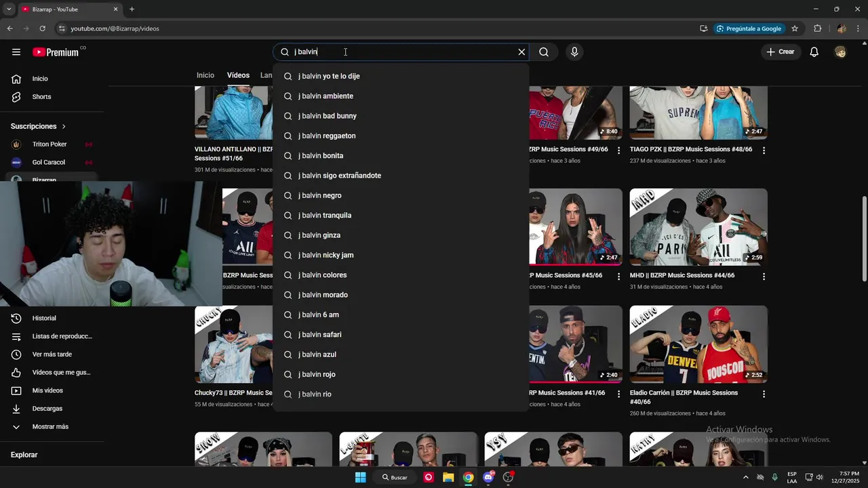
Task: Choose suggestion j balvin reggaeton
Action: 401,136
